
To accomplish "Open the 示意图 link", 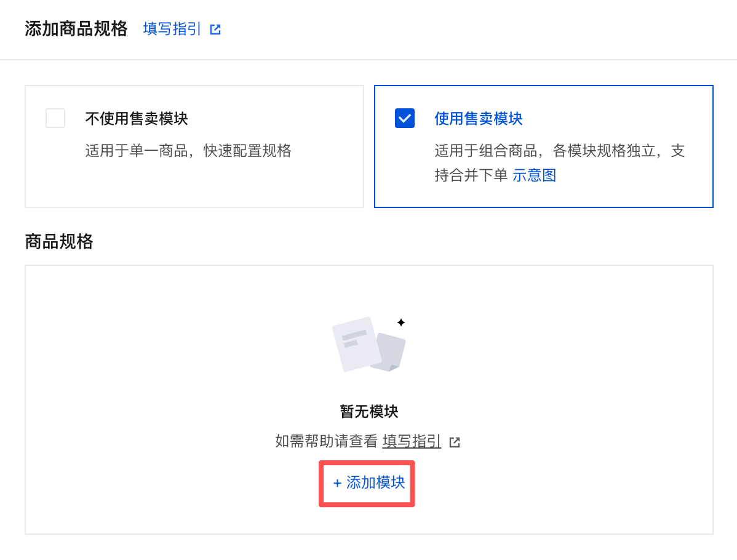I will (535, 175).
